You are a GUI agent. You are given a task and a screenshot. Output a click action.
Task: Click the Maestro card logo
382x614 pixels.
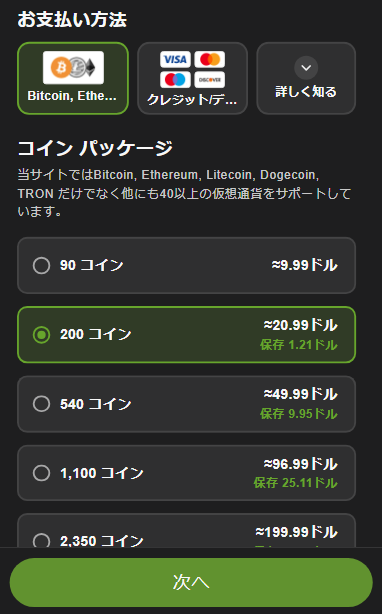(x=175, y=79)
